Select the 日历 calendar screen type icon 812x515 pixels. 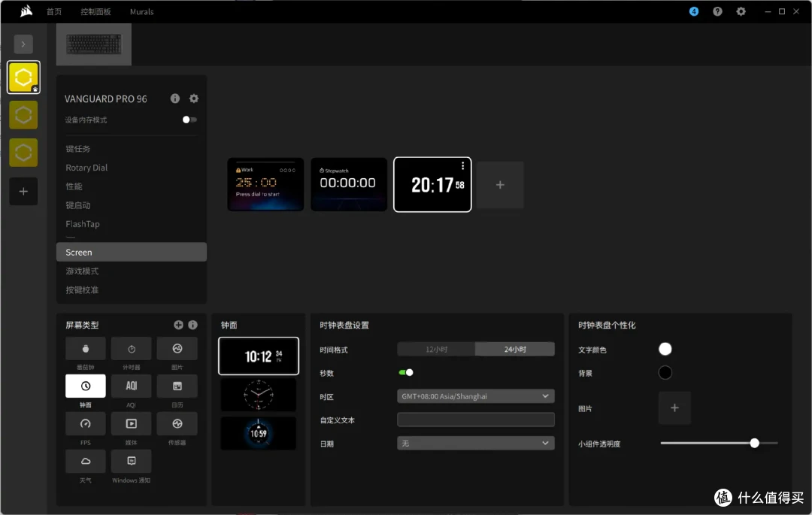[177, 386]
